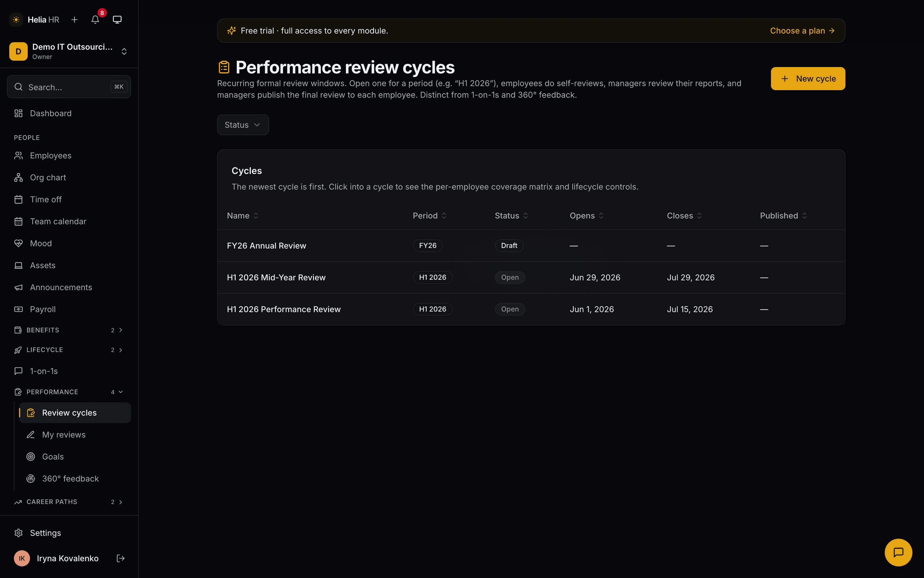
Task: Click the Career Paths trending icon
Action: pos(18,502)
